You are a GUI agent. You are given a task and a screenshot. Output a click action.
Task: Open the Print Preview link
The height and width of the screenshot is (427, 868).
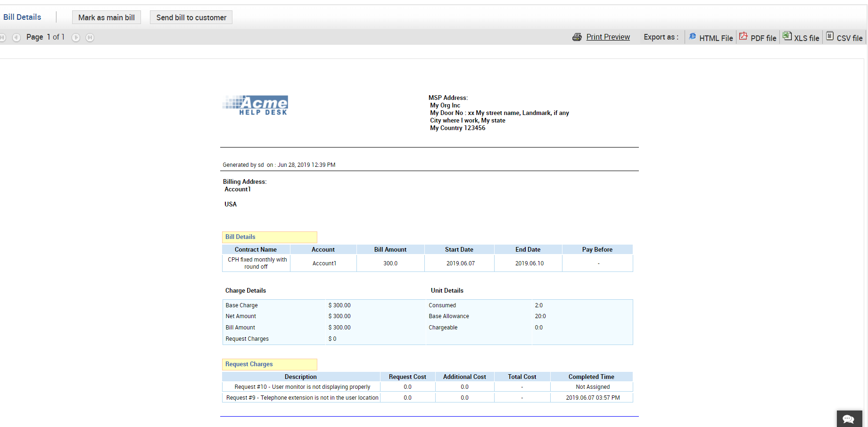tap(608, 37)
